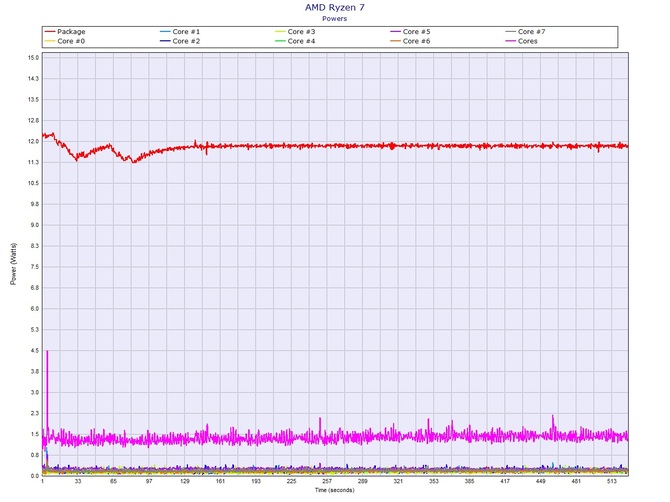Click the Core #1 legend label

[186, 32]
